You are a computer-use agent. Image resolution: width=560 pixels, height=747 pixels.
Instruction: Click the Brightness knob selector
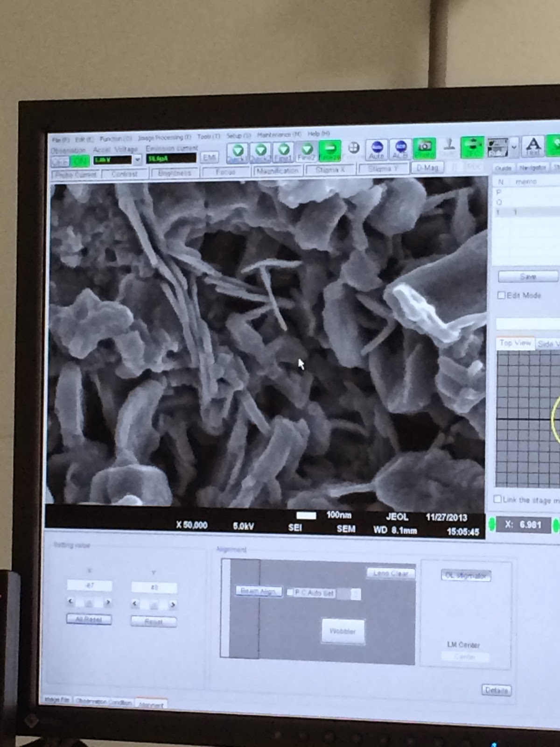175,173
